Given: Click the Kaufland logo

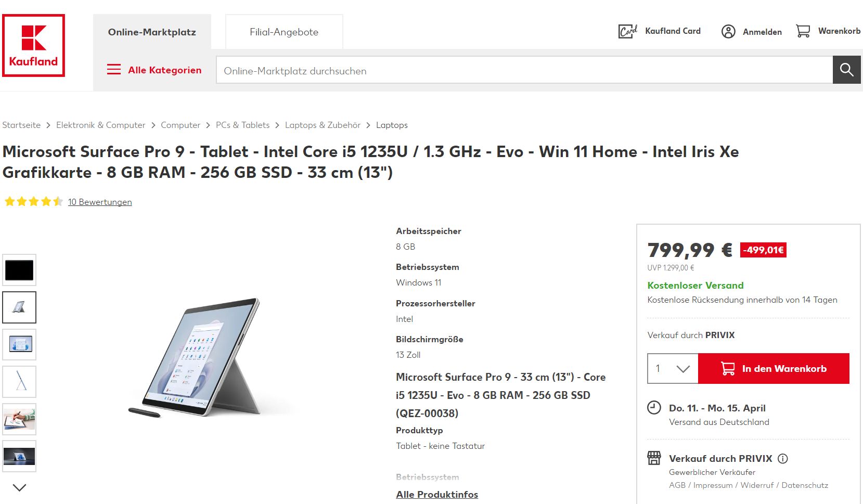Looking at the screenshot, I should [x=34, y=45].
